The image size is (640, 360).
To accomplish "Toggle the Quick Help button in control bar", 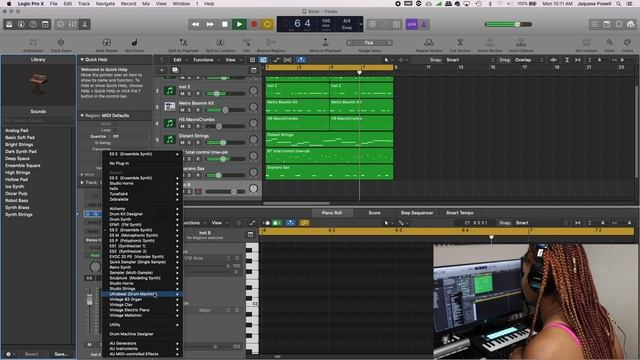I will [x=33, y=24].
